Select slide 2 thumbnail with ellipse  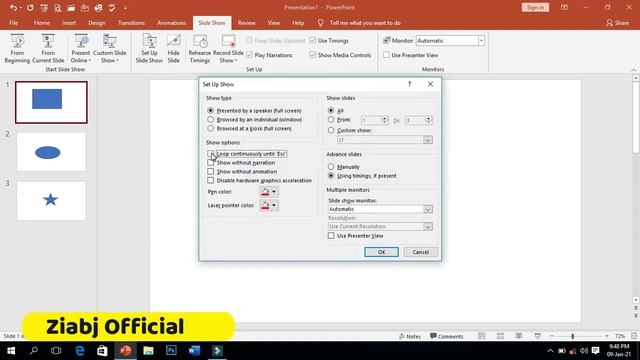tap(51, 152)
